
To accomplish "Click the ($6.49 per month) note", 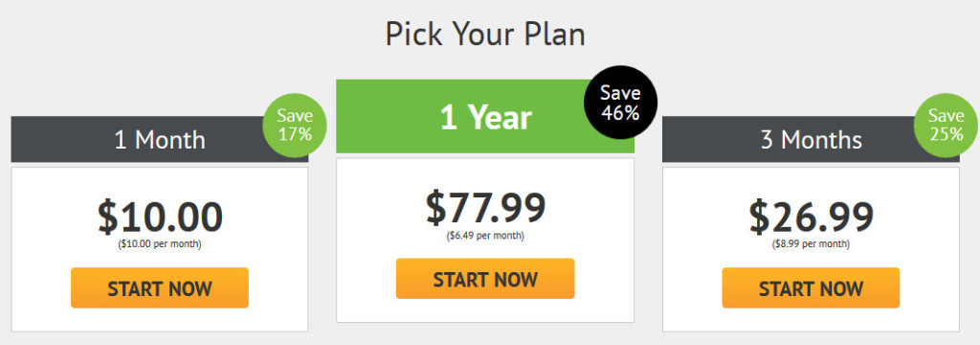I will click(x=485, y=236).
